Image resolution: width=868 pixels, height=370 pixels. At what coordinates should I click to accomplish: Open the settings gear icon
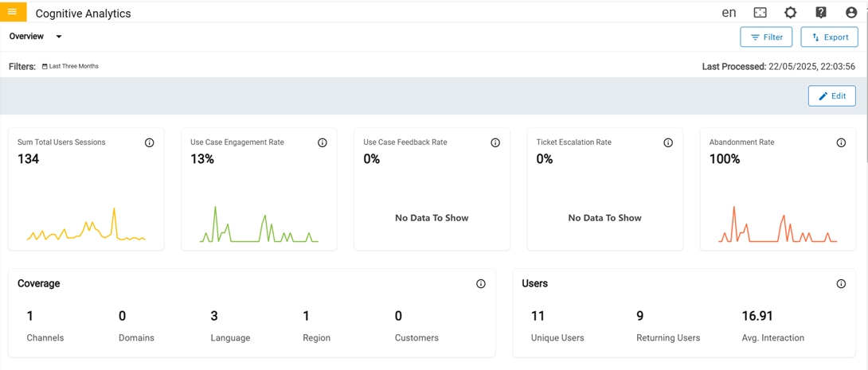(790, 13)
